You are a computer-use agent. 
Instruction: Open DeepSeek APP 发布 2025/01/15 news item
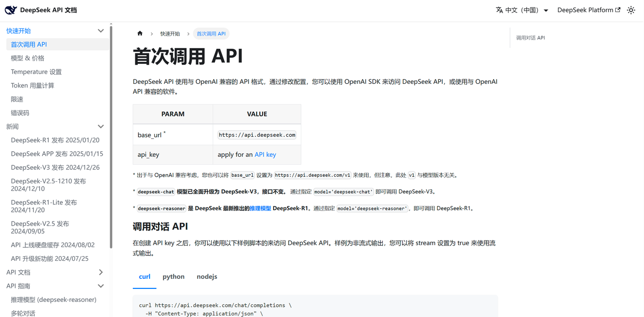57,154
